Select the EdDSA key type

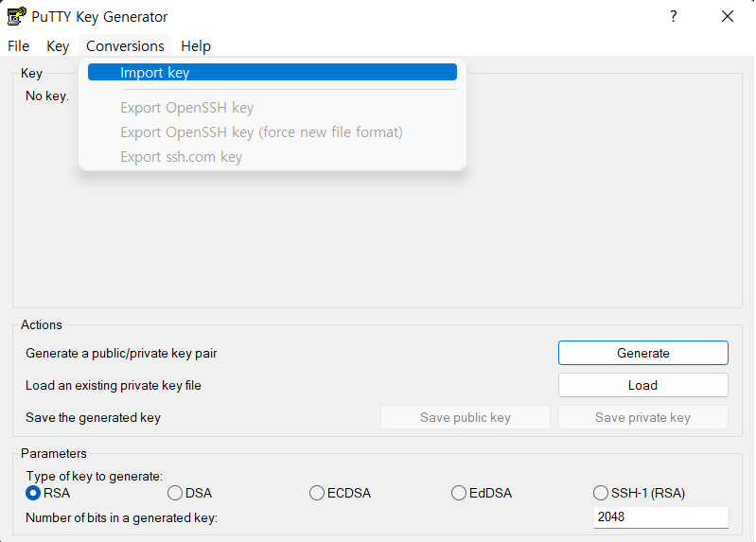point(482,493)
